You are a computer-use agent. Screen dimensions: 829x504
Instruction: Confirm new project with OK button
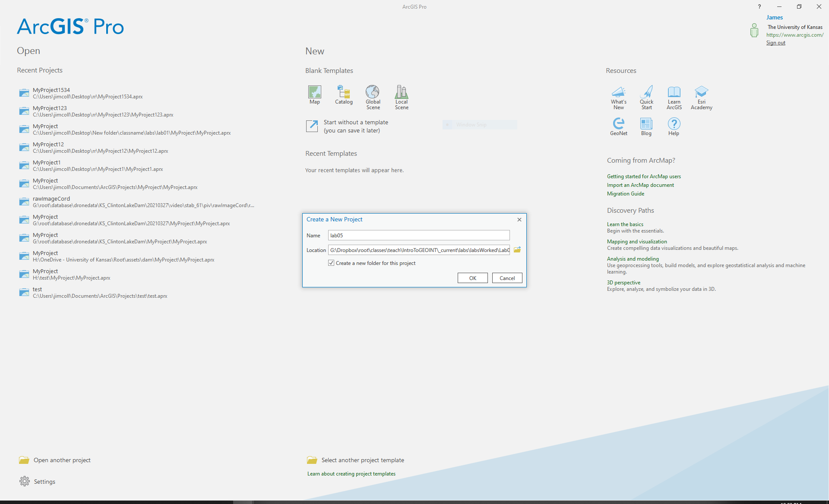[x=473, y=278]
